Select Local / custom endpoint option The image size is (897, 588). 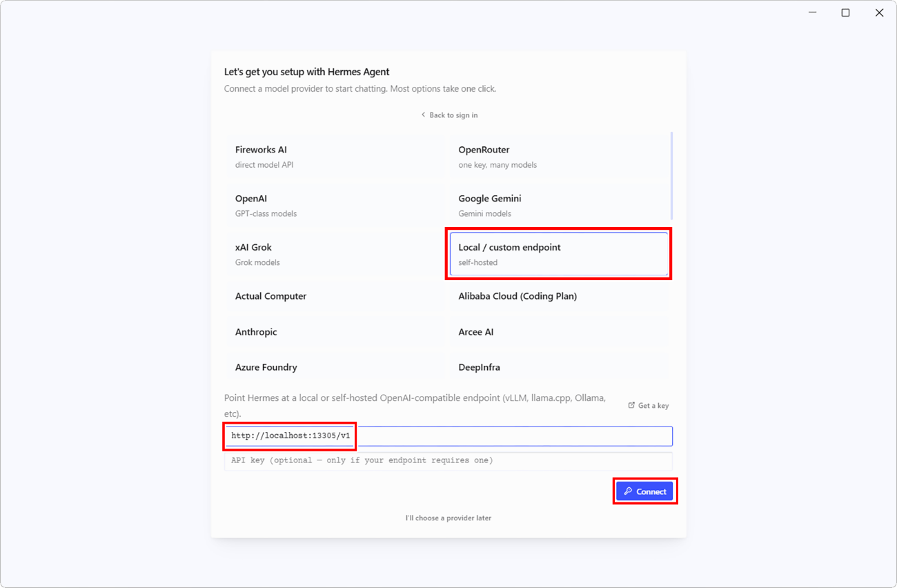point(559,254)
